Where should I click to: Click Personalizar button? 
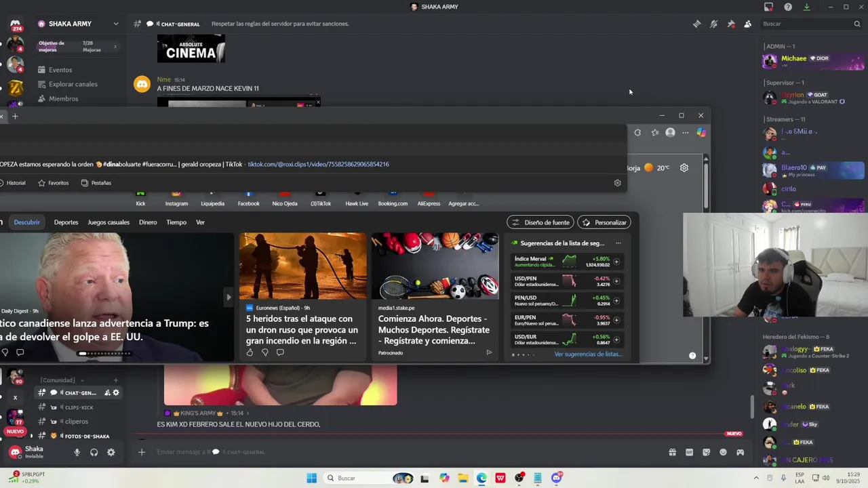604,222
